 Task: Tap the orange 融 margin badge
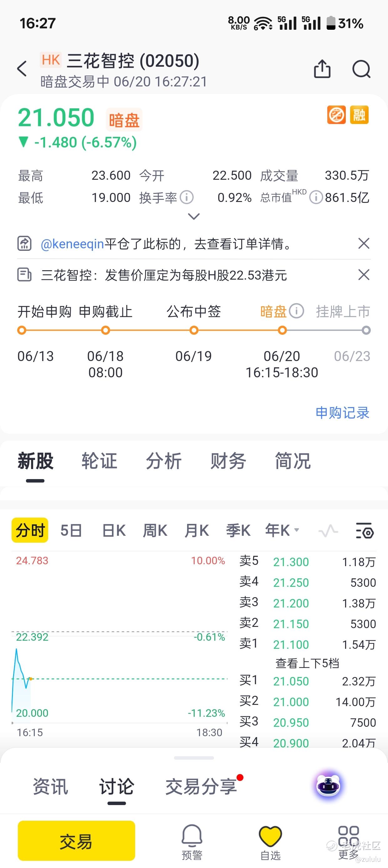coord(360,115)
